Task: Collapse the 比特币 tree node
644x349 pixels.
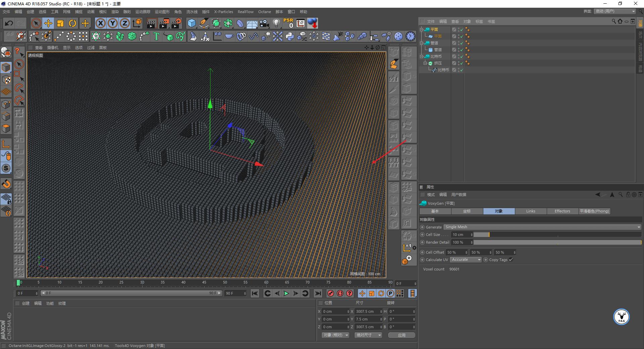Action: 422,56
